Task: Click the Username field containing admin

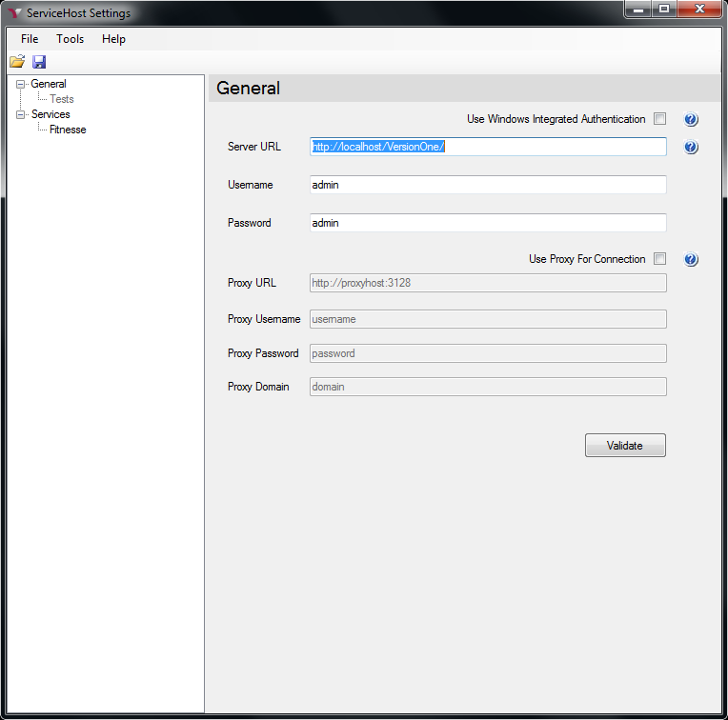Action: (x=488, y=185)
